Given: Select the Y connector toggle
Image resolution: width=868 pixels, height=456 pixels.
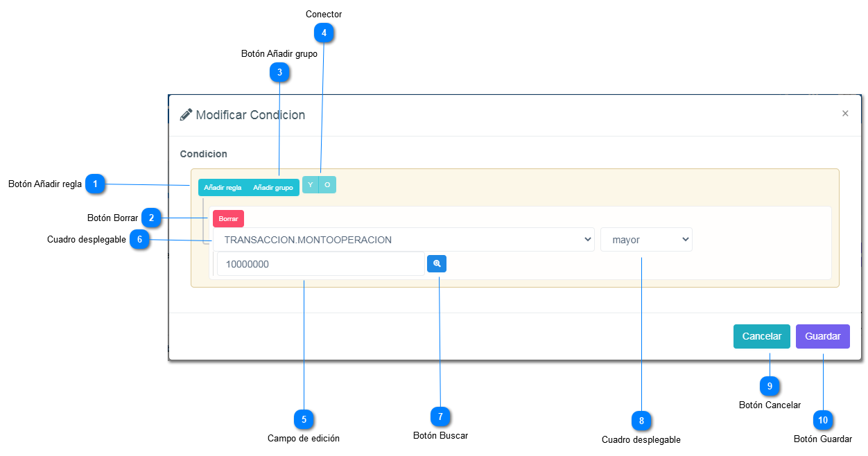Looking at the screenshot, I should tap(311, 185).
